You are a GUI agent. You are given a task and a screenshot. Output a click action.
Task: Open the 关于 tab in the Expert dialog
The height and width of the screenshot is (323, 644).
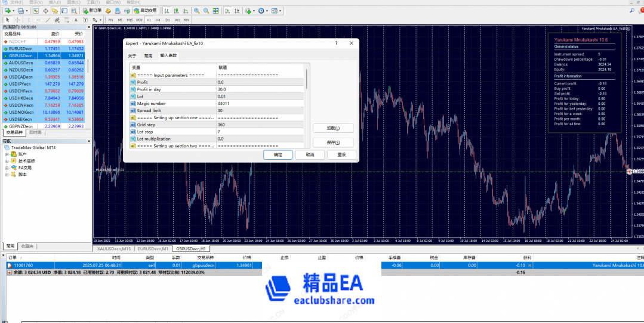(132, 56)
